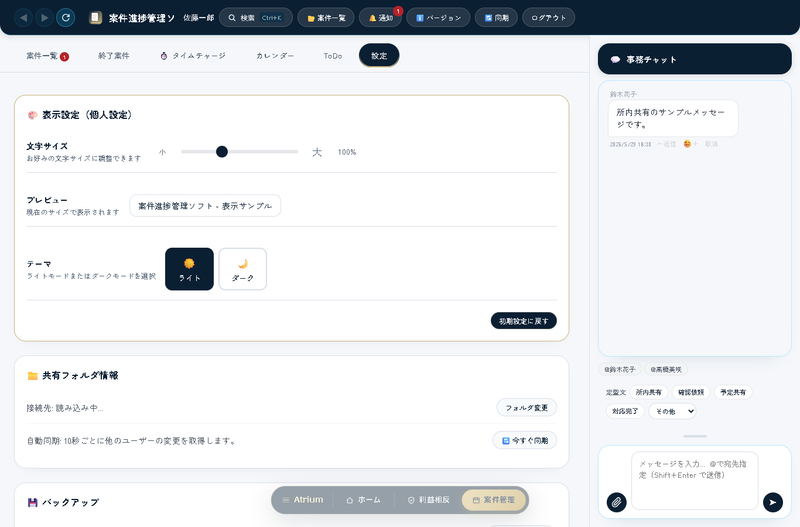Click the 文字サイズ slider handle
The width and height of the screenshot is (800, 527).
[x=222, y=152]
